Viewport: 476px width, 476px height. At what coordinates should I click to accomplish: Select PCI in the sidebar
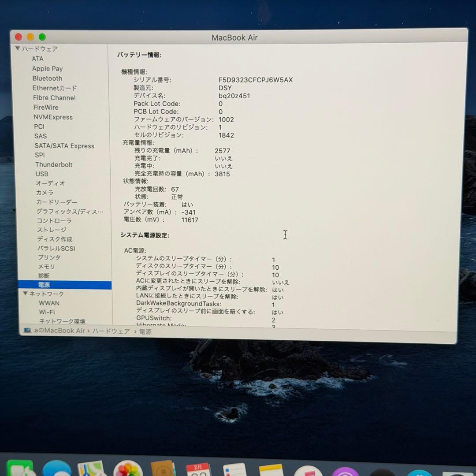click(39, 126)
